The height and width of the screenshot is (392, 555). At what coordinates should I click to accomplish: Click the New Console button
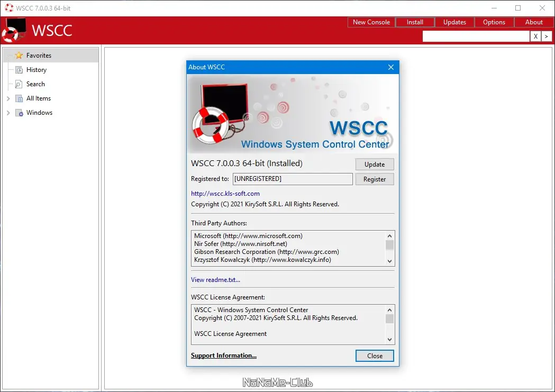click(x=370, y=22)
